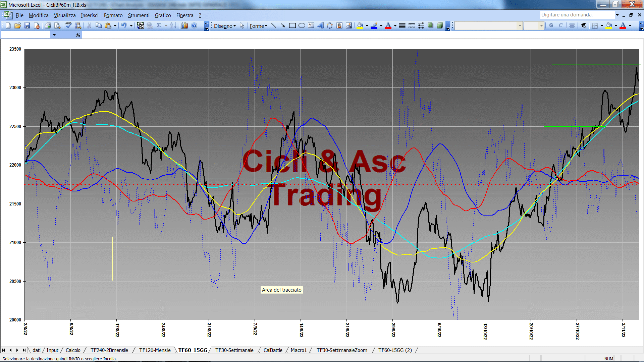644x362 pixels.
Task: Open the Finestra menu
Action: coord(185,15)
